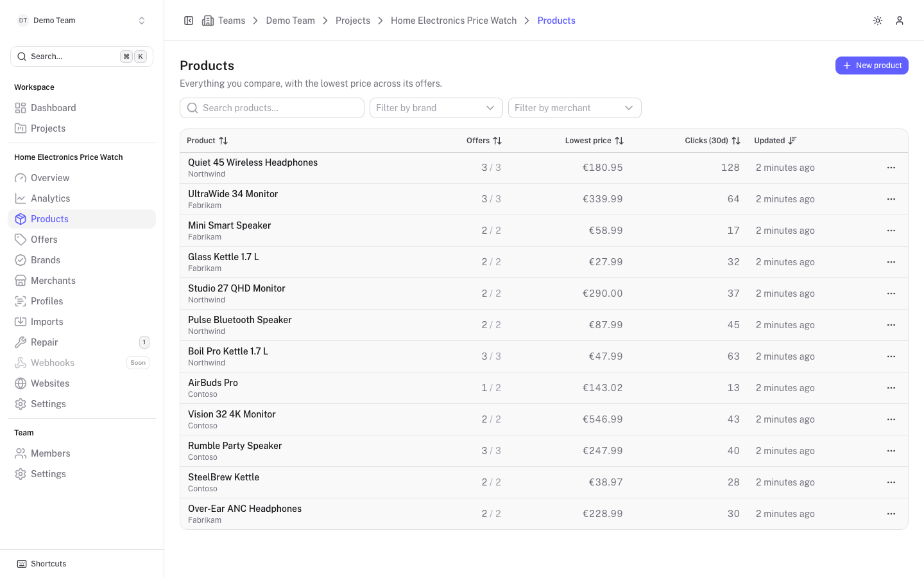
Task: Open actions menu for Studio 27 QHD Monitor
Action: (x=891, y=293)
